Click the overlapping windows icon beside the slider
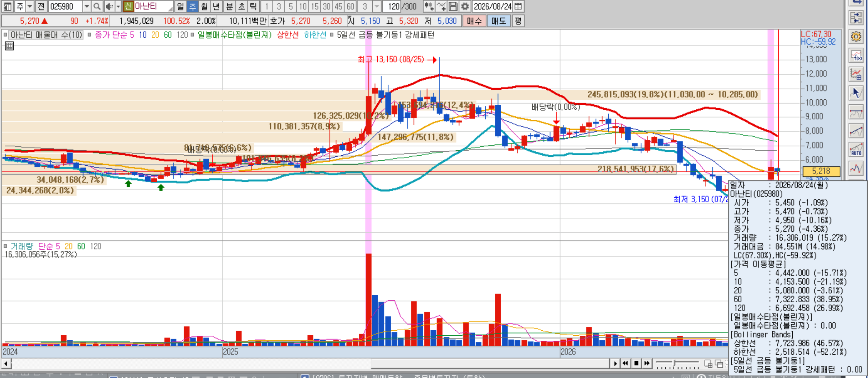868x378 pixels. point(719,364)
